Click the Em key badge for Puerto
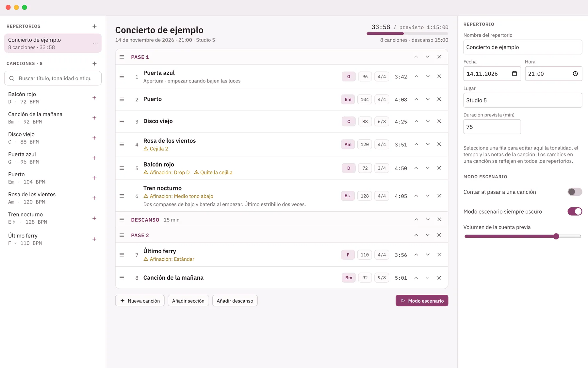 click(348, 99)
